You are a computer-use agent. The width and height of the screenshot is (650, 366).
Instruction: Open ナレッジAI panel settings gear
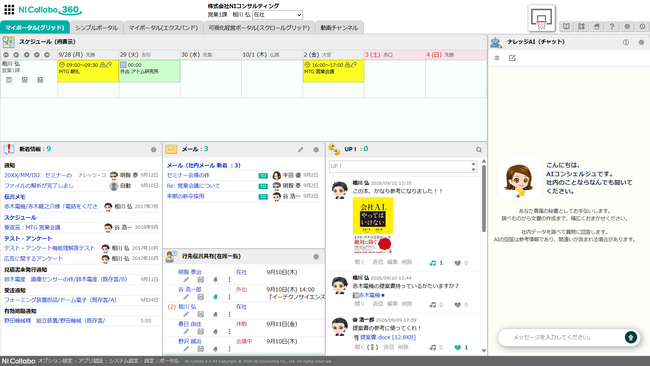point(641,42)
